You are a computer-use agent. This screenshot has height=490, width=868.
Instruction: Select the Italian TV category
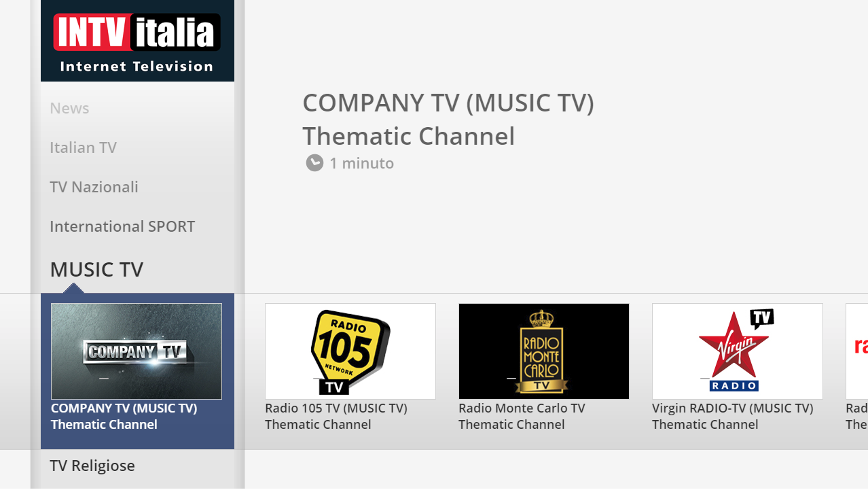coord(83,147)
